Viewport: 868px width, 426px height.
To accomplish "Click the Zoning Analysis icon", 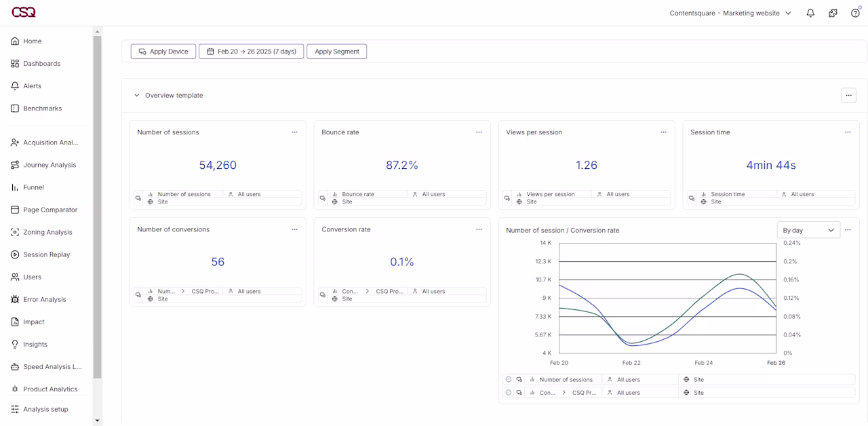I will pyautogui.click(x=15, y=232).
